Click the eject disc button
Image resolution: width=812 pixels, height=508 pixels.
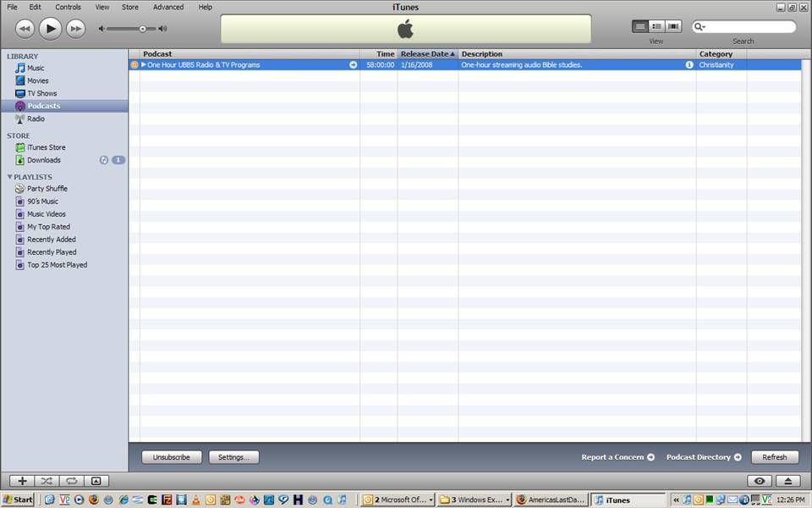pos(788,481)
